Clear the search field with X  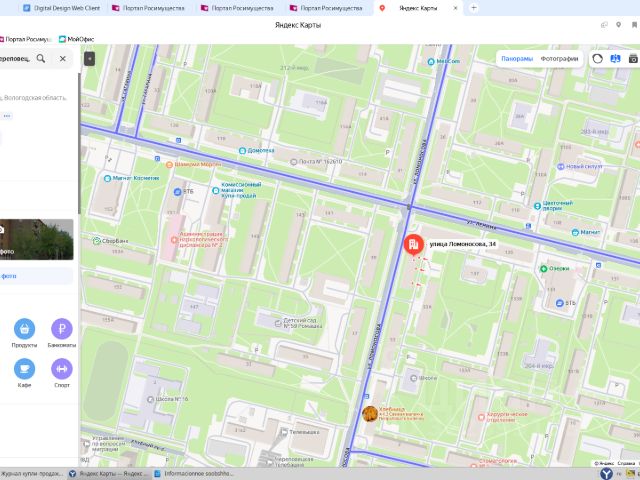coord(62,58)
